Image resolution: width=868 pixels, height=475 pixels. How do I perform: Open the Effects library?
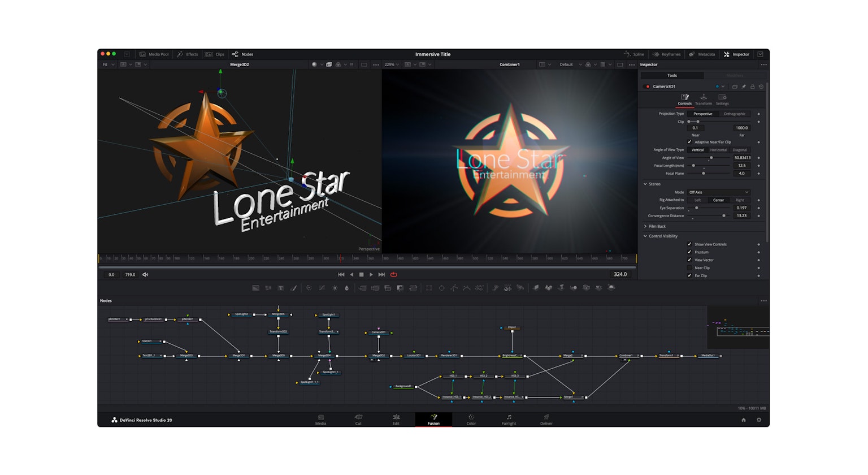click(188, 54)
